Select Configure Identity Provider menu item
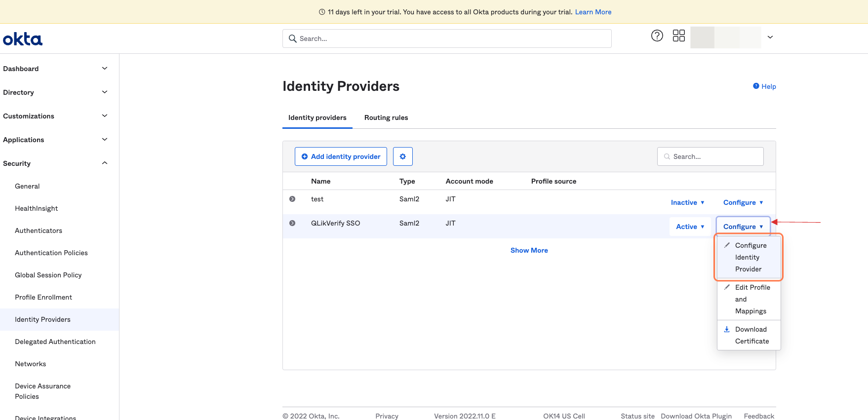 click(749, 257)
